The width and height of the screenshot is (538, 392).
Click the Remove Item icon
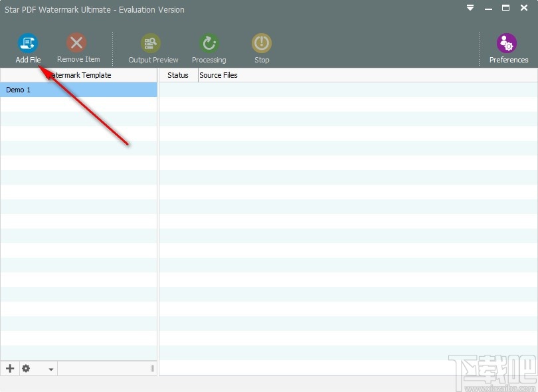coord(76,43)
